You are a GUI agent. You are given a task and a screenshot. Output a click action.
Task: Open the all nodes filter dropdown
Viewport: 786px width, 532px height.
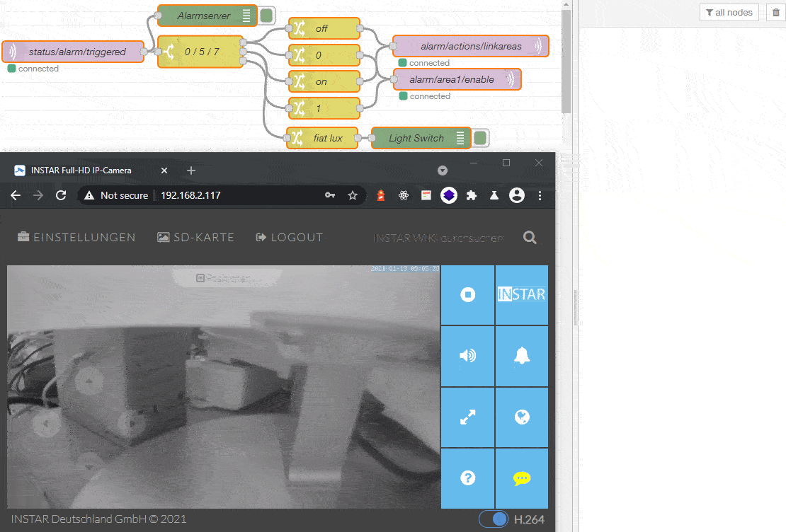729,12
